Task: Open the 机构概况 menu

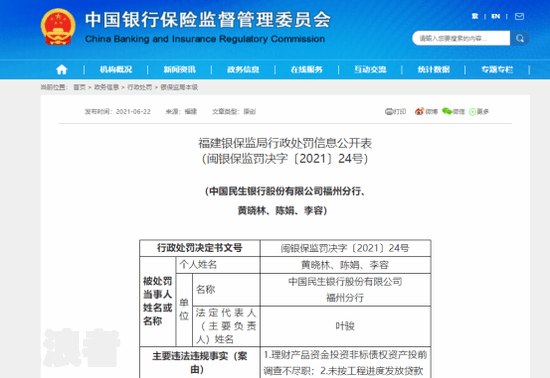Action: [116, 69]
